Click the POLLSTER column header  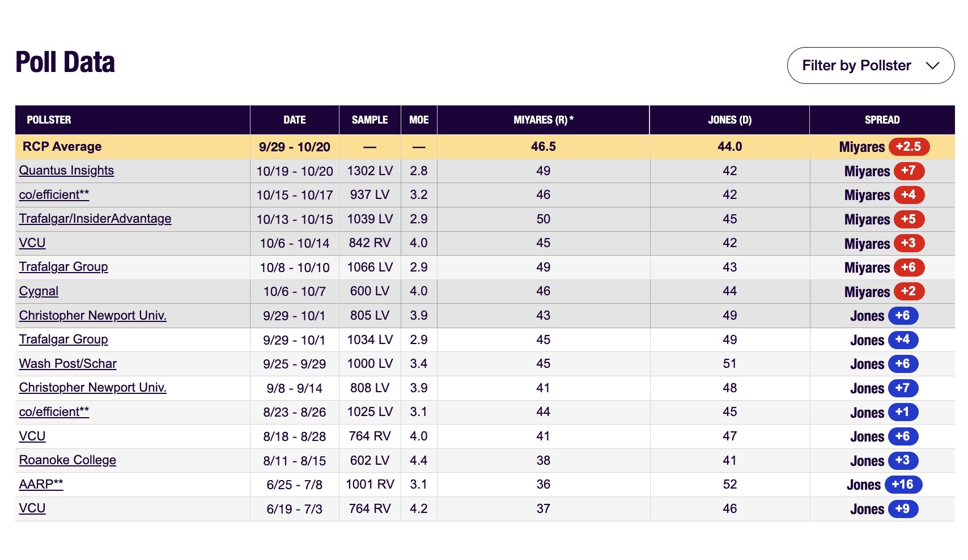coord(49,120)
